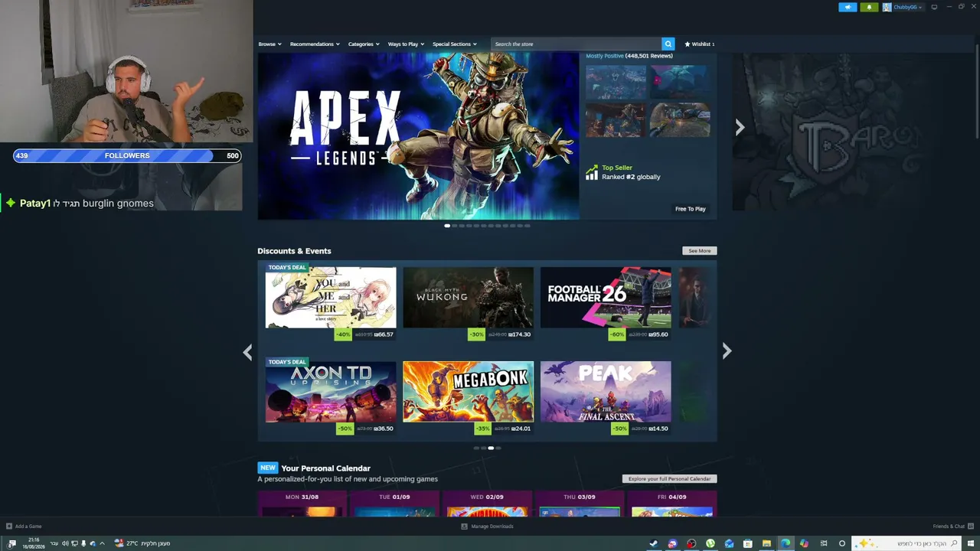Screen dimensions: 980x551
Task: Open the Football Manager 26 deal
Action: (x=606, y=298)
